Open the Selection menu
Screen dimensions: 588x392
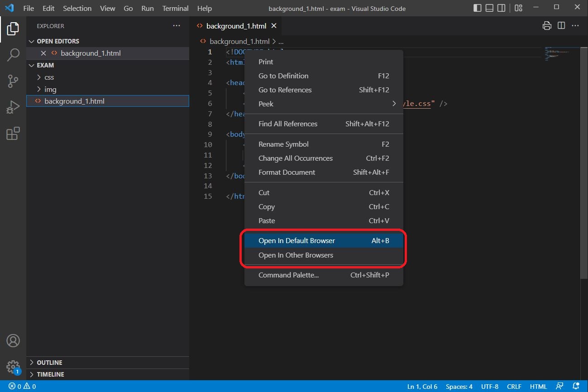(x=77, y=8)
